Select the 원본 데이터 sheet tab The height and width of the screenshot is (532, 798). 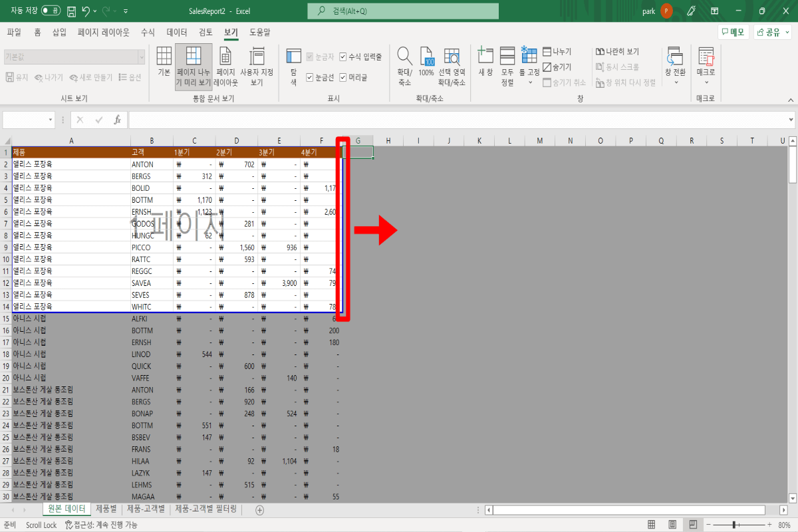pos(66,509)
